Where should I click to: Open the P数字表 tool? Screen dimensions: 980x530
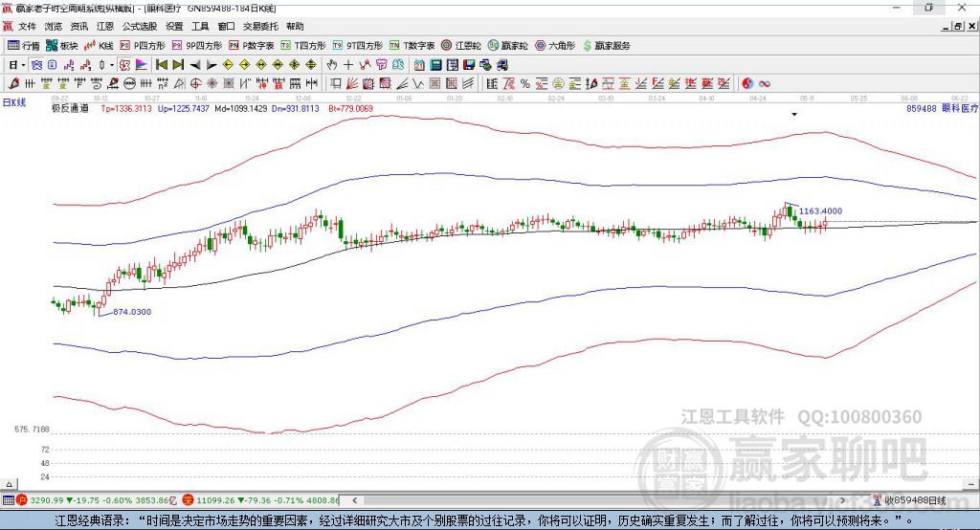click(x=252, y=46)
